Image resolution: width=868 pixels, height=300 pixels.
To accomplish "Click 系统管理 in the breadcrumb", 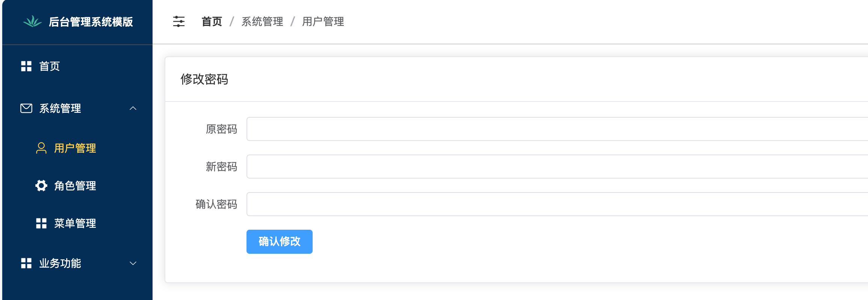I will click(x=262, y=21).
